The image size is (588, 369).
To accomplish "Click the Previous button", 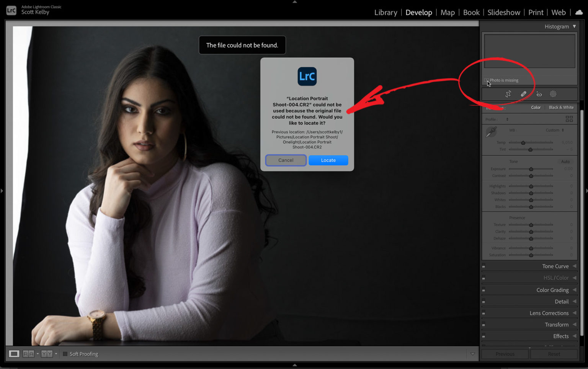I will (x=505, y=354).
